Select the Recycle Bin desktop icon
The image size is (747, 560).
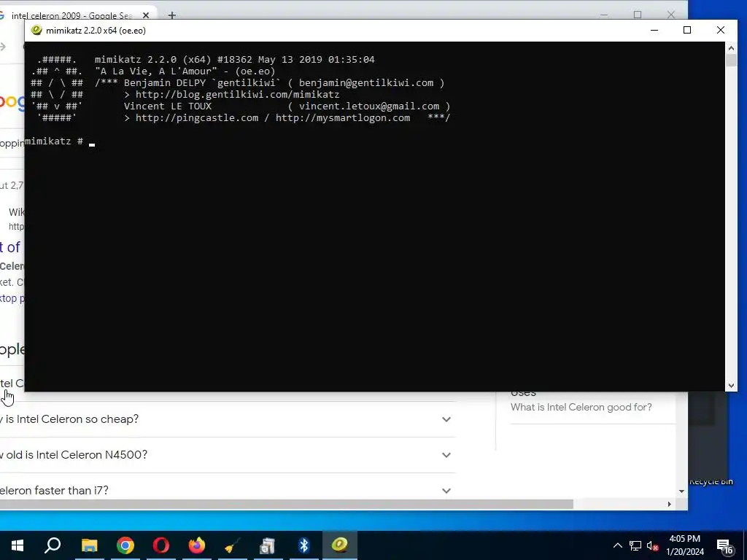(710, 481)
